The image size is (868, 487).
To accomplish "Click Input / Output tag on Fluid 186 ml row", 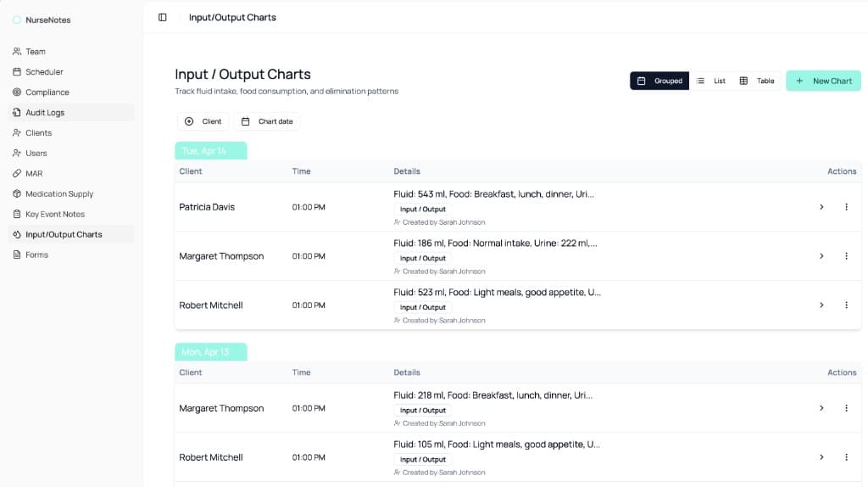I will click(x=422, y=258).
